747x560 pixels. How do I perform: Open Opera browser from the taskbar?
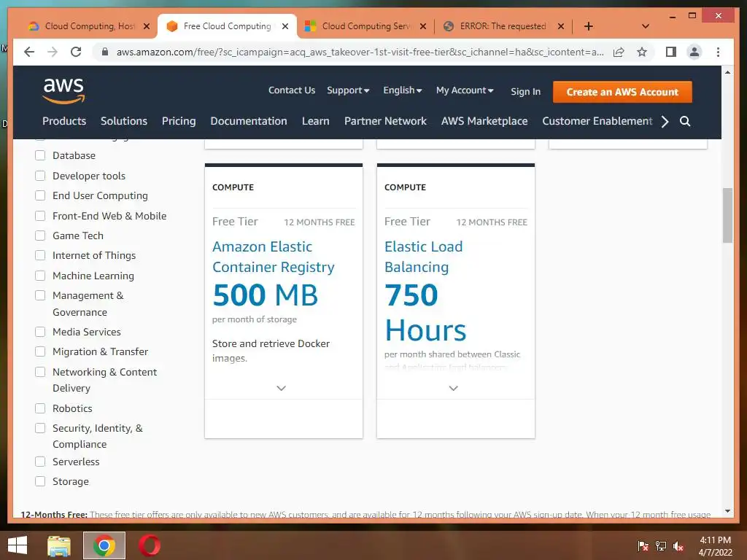tap(149, 545)
